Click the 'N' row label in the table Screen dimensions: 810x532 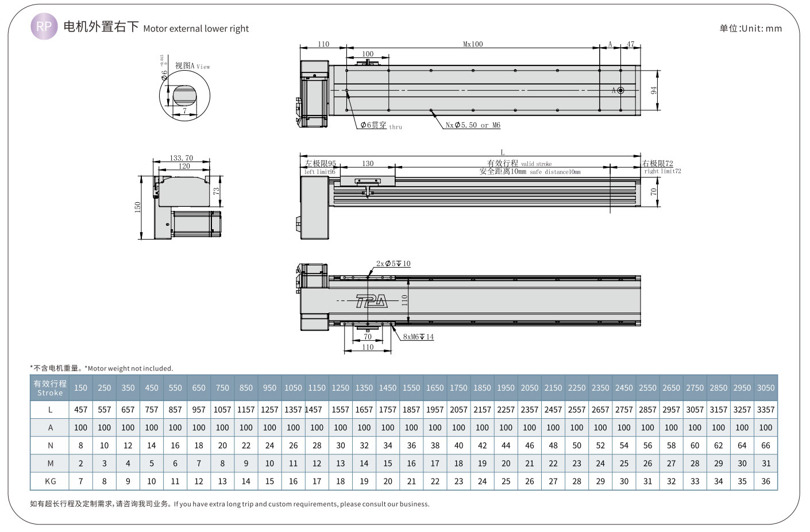[x=50, y=445]
